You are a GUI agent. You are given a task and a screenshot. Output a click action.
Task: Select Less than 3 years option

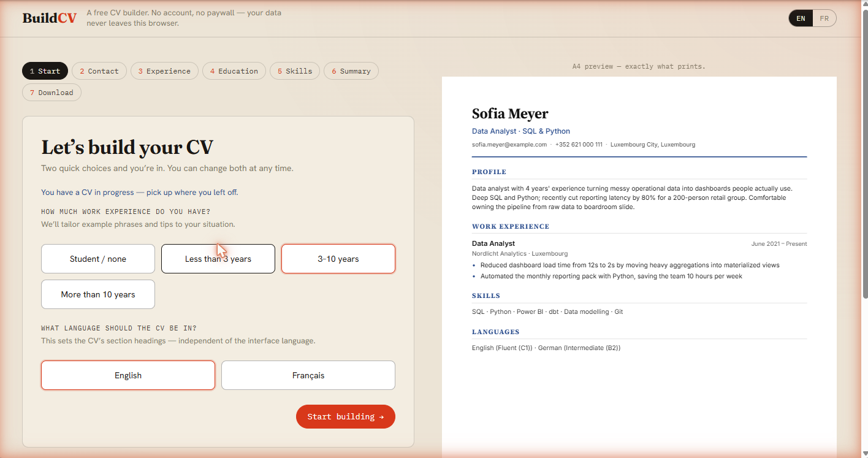pyautogui.click(x=218, y=259)
